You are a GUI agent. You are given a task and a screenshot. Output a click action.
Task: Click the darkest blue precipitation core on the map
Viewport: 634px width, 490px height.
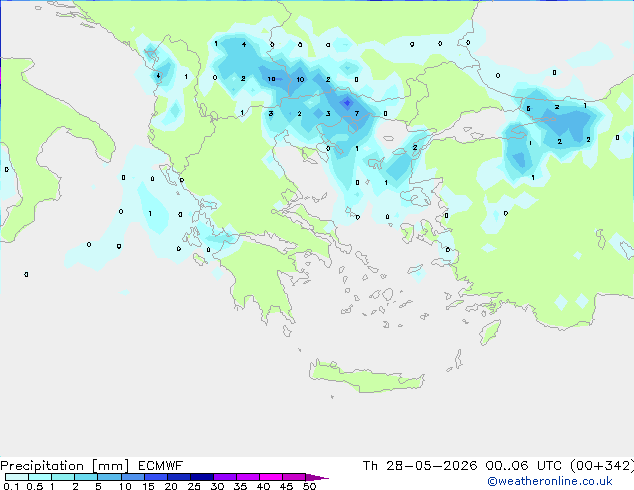pyautogui.click(x=347, y=103)
